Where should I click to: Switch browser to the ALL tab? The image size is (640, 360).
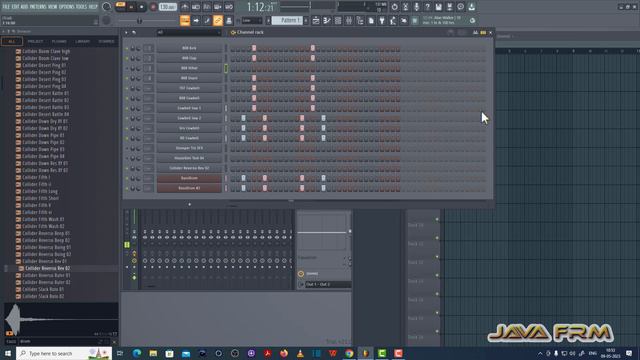coord(11,41)
